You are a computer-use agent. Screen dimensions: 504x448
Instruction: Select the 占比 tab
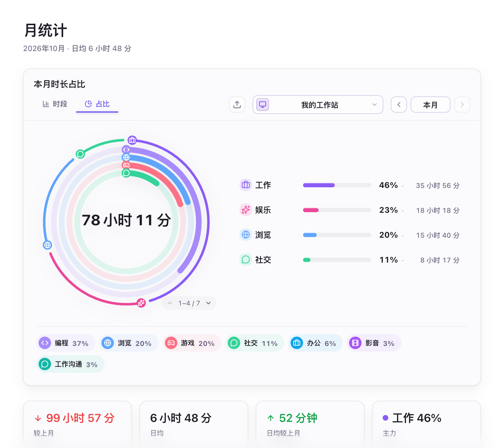[x=97, y=104]
